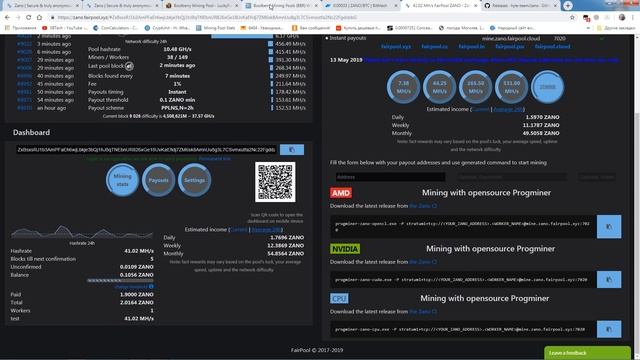Open the dashboard Settings circle button
The height and width of the screenshot is (360, 640).
194,180
